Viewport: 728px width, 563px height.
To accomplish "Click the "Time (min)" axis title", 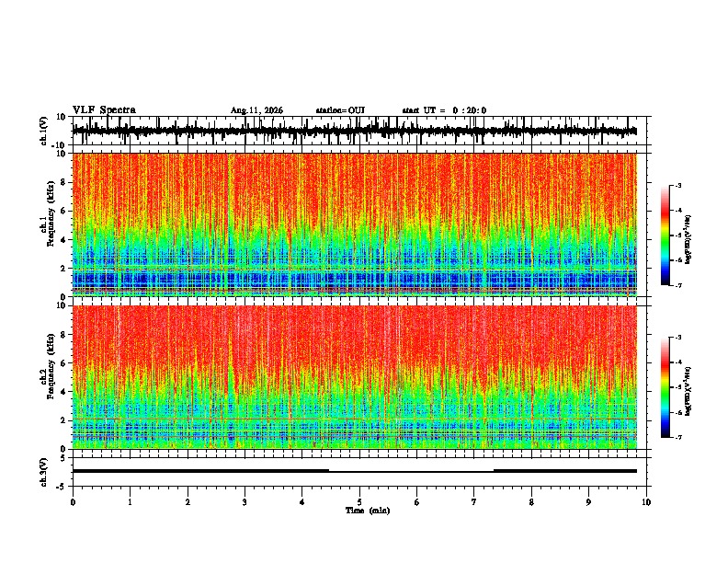I will (368, 511).
